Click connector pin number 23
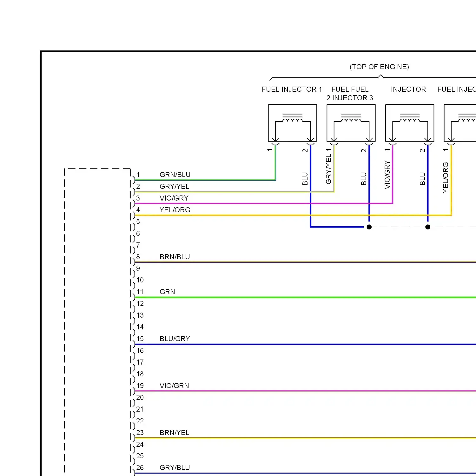This screenshot has width=476, height=476. coord(140,433)
